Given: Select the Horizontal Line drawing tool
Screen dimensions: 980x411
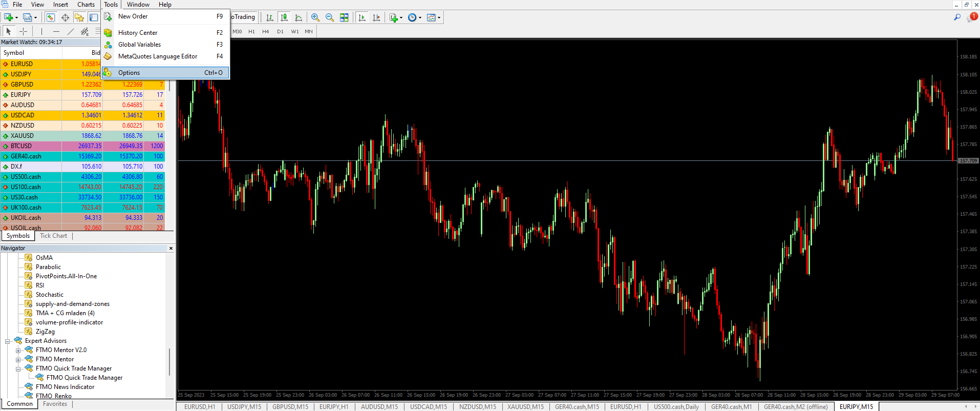Looking at the screenshot, I should click(x=56, y=32).
